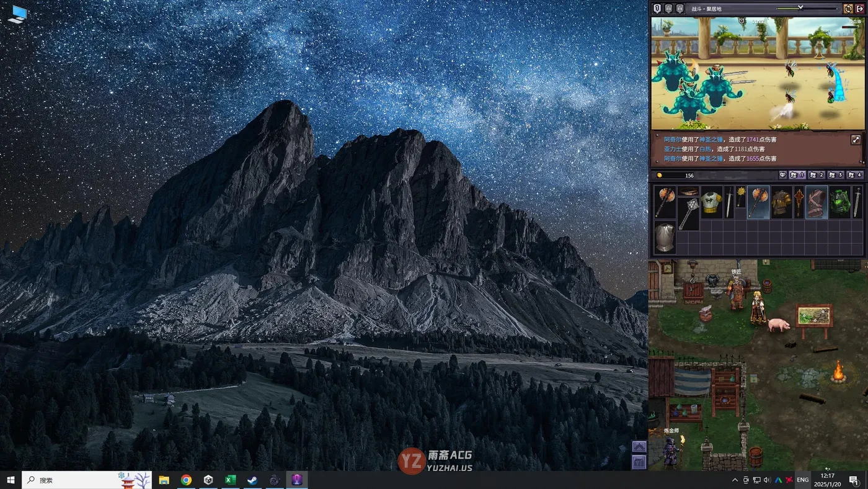This screenshot has height=489, width=868.
Task: Click the timer icon in battle view
Action: [742, 20]
